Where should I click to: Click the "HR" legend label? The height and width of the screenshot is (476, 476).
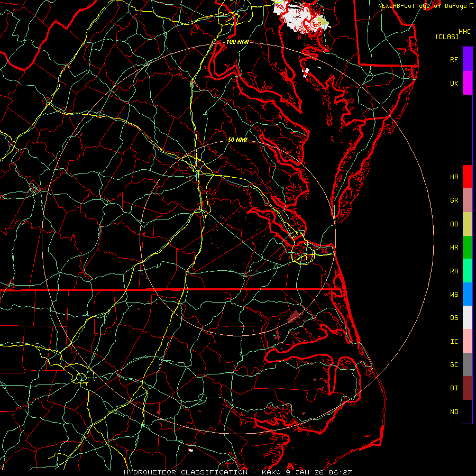(454, 248)
